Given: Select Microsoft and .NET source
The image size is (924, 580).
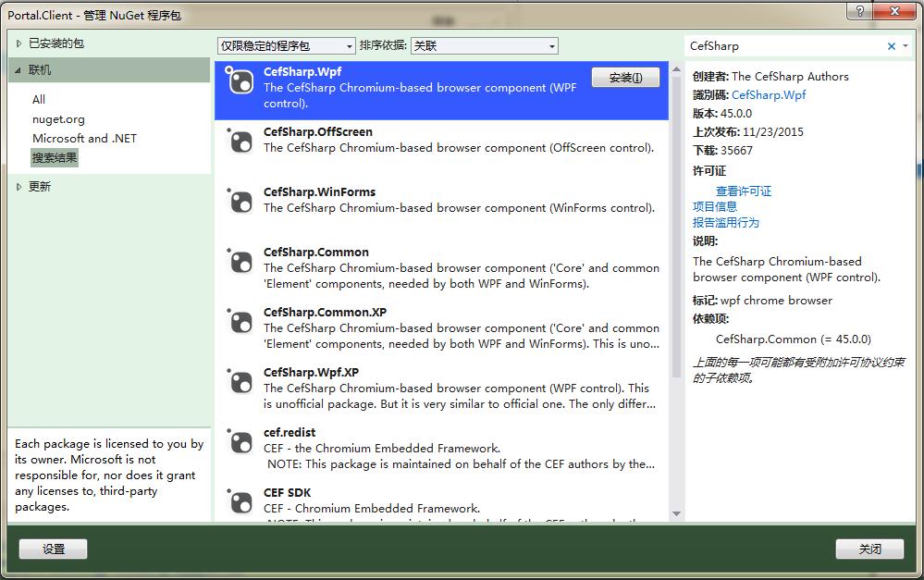Looking at the screenshot, I should pyautogui.click(x=84, y=139).
